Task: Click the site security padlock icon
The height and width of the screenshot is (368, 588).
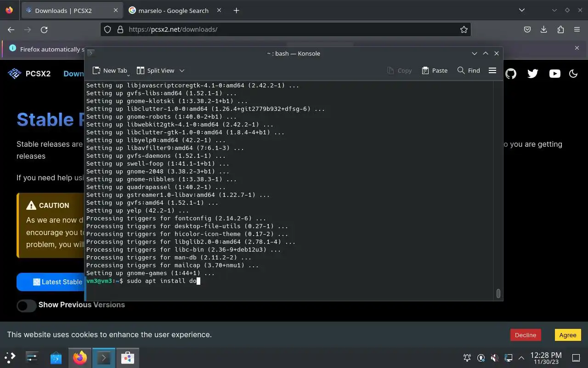Action: 120,29
